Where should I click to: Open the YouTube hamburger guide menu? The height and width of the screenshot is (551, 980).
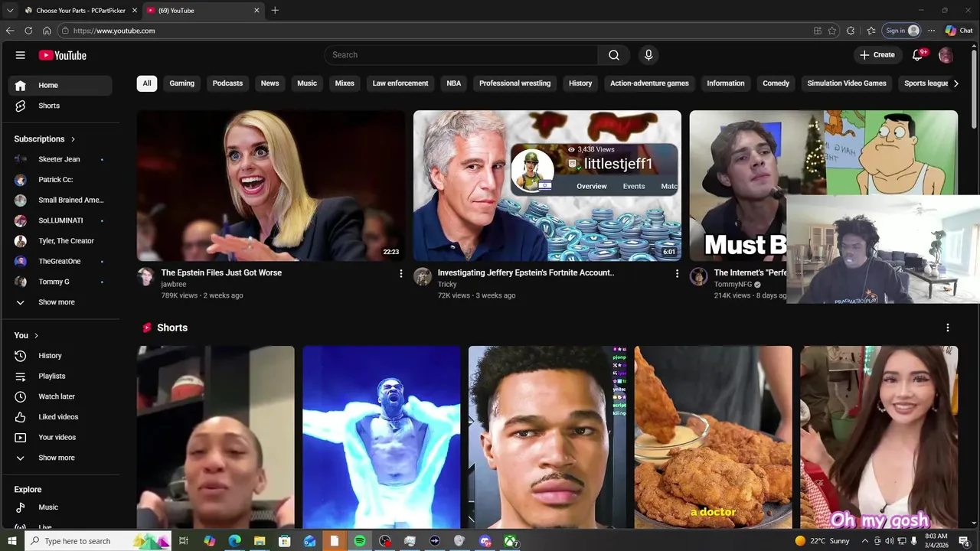tap(21, 55)
